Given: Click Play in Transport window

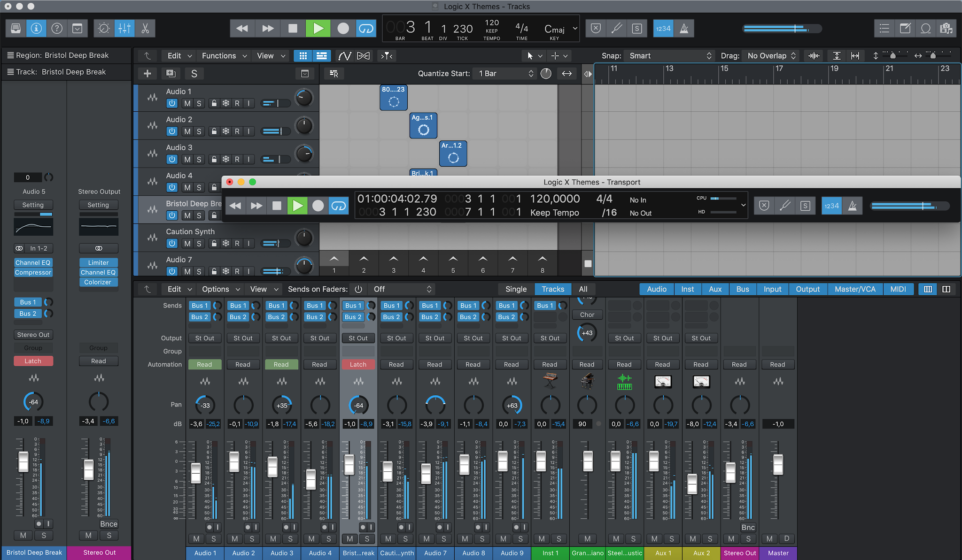Looking at the screenshot, I should pyautogui.click(x=297, y=206).
